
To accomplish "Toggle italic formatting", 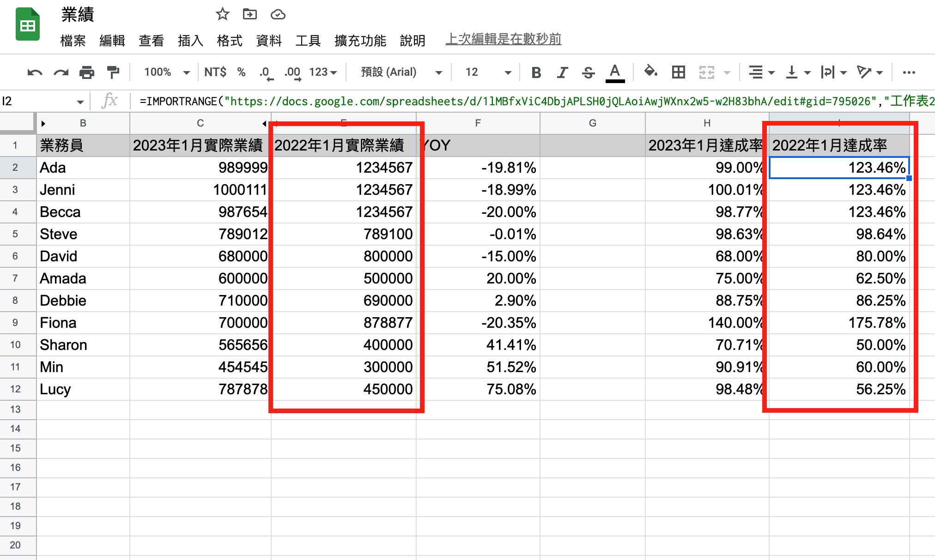I will click(562, 72).
